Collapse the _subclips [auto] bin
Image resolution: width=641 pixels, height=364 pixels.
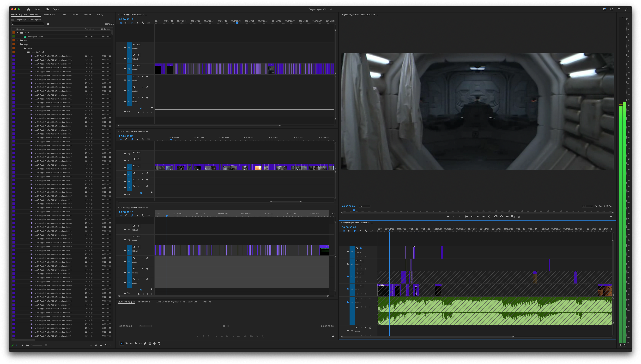pos(24,52)
